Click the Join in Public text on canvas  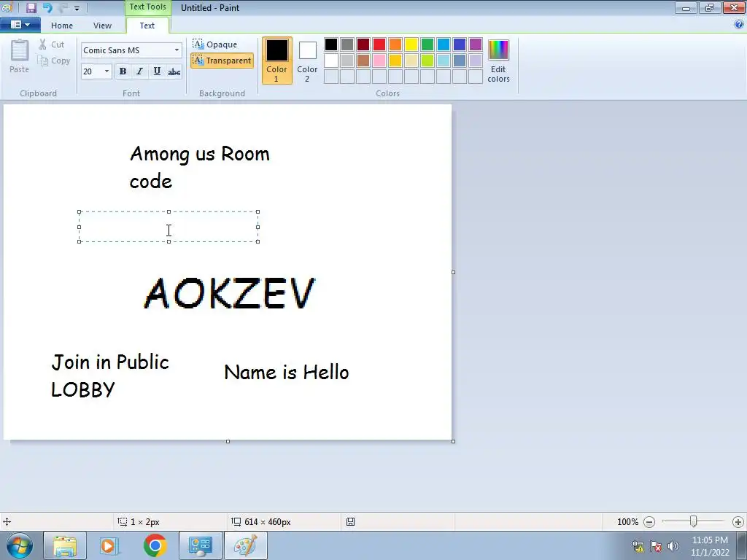(110, 362)
